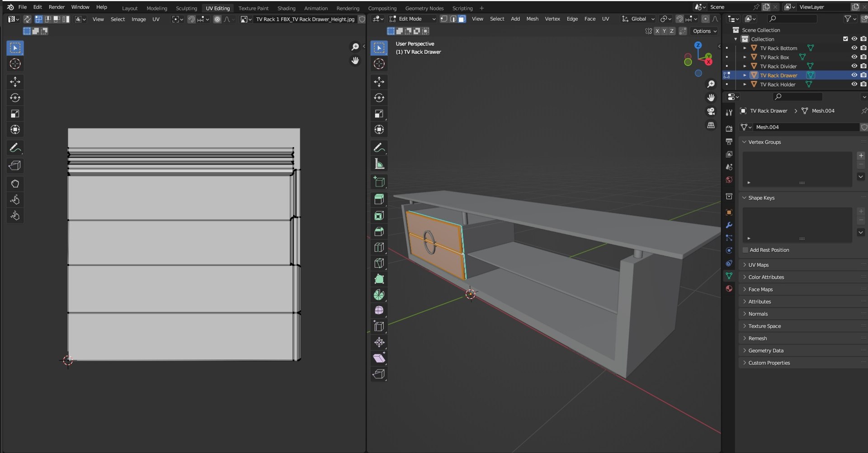Enable the Add Rest Position checkbox
The height and width of the screenshot is (453, 868).
[x=745, y=250]
